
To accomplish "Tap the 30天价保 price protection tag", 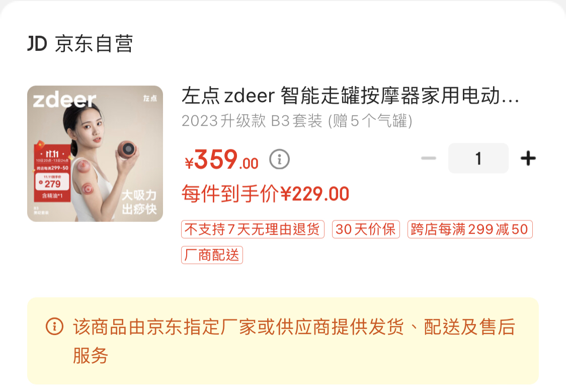I will pos(366,229).
